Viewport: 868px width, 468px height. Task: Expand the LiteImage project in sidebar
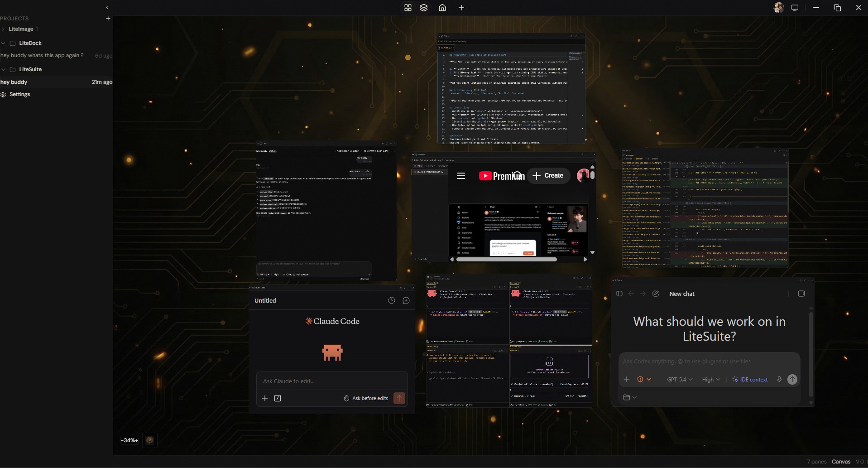21,29
